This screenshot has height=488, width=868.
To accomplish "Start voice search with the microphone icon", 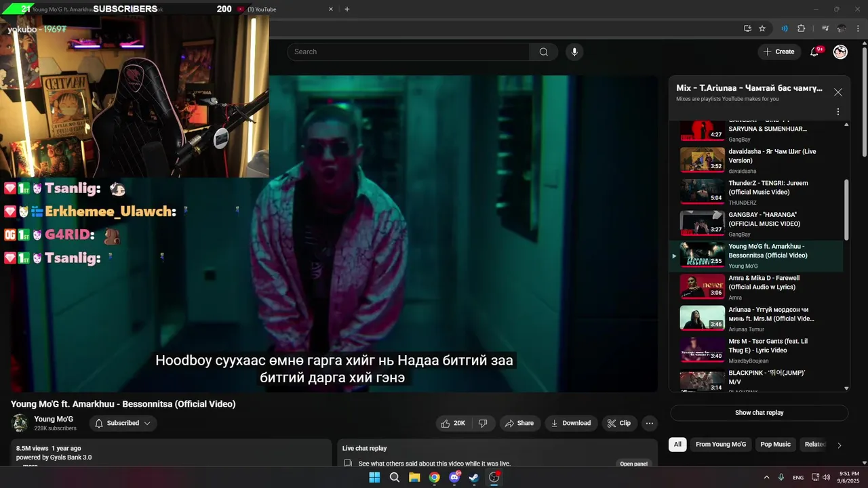I will 574,52.
